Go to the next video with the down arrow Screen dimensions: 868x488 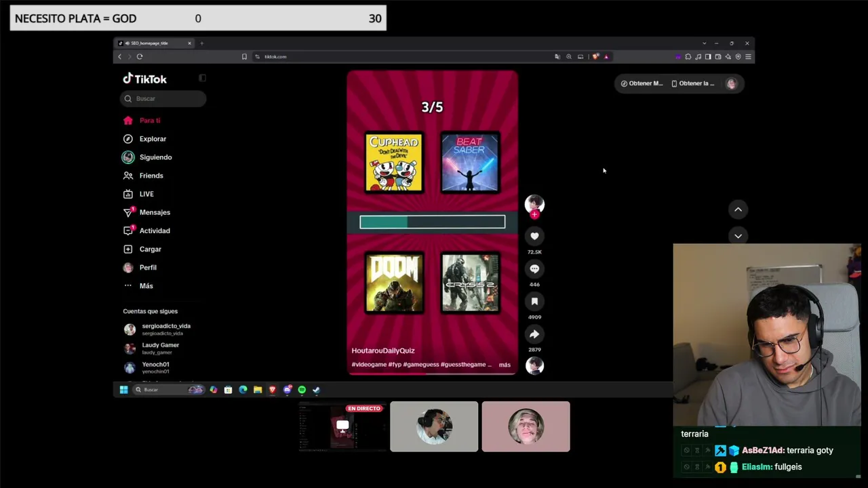(738, 236)
